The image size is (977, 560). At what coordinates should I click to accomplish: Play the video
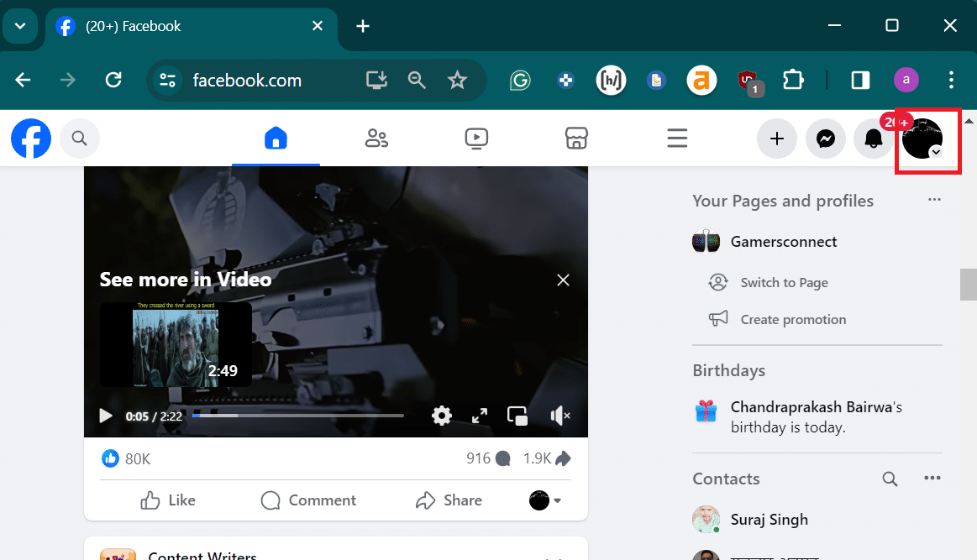(x=106, y=416)
